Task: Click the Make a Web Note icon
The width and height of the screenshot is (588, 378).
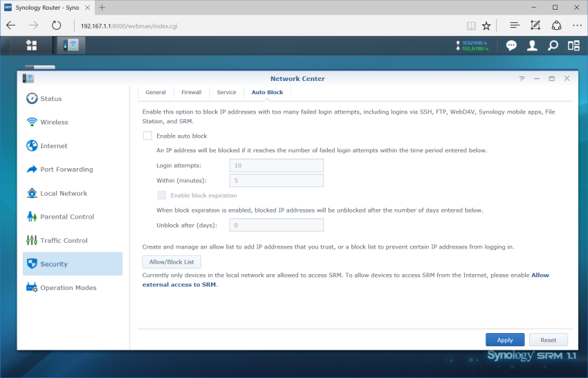Action: pyautogui.click(x=535, y=25)
